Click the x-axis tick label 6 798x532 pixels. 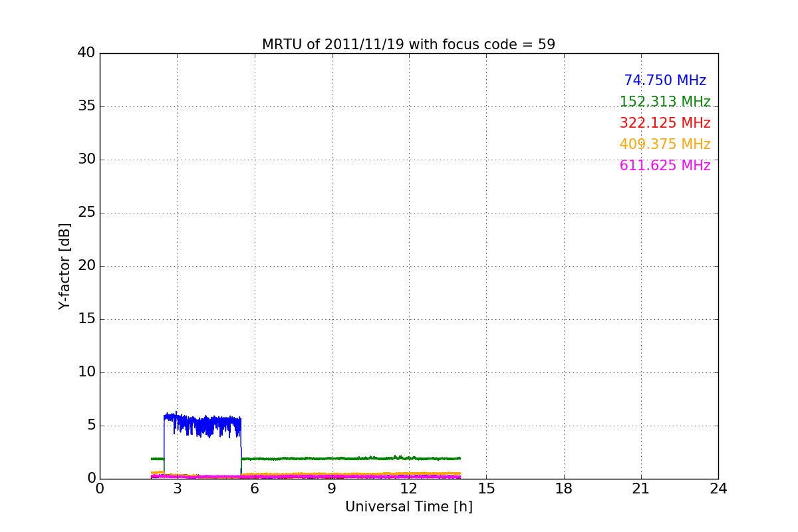pyautogui.click(x=254, y=489)
